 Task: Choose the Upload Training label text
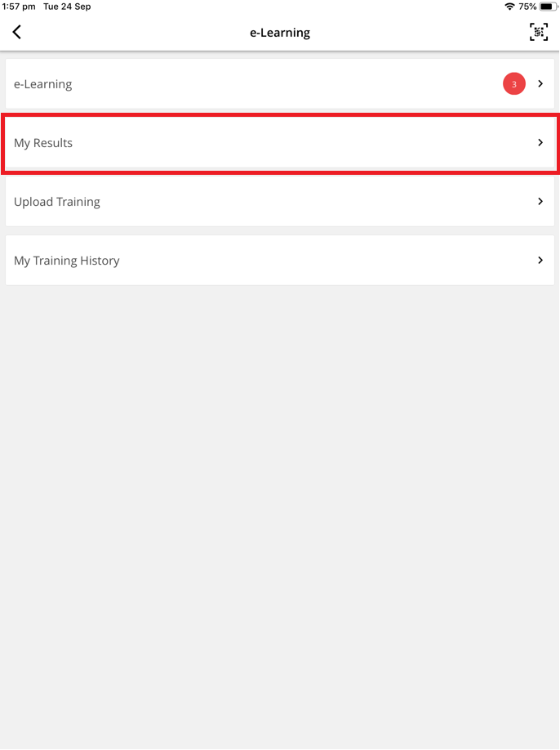57,202
